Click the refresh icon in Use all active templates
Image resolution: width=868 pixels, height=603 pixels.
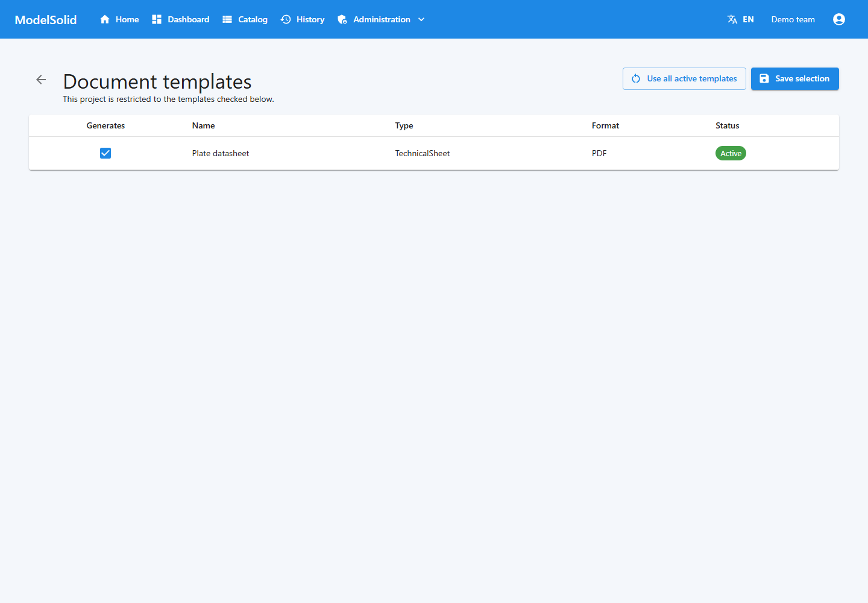[x=636, y=78]
